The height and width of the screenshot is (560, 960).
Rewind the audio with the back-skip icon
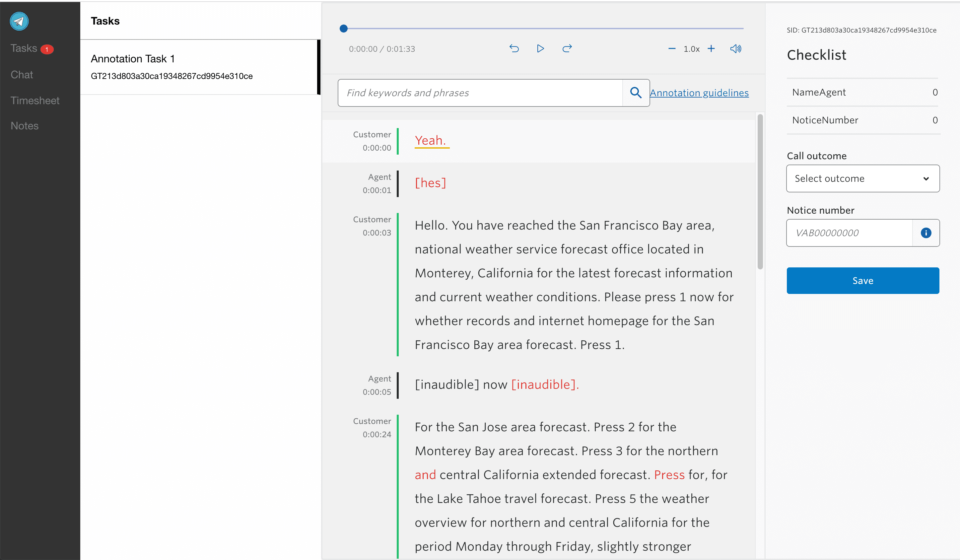(x=514, y=48)
